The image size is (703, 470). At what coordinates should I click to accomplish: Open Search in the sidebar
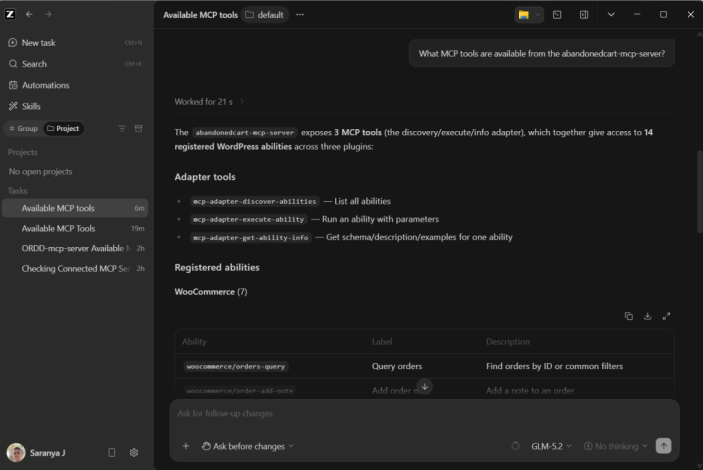tap(75, 64)
